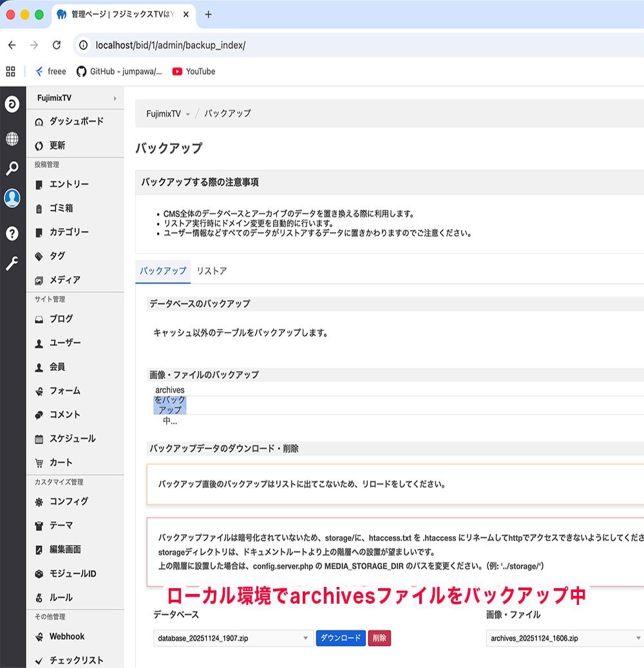This screenshot has height=668, width=644.
Task: Click the red 削除 button
Action: [379, 638]
